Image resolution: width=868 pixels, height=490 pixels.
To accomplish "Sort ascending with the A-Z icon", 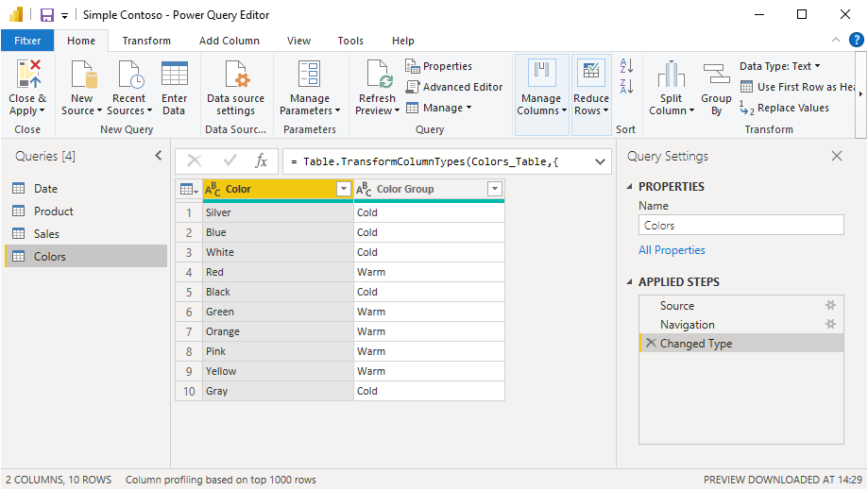I will [626, 67].
